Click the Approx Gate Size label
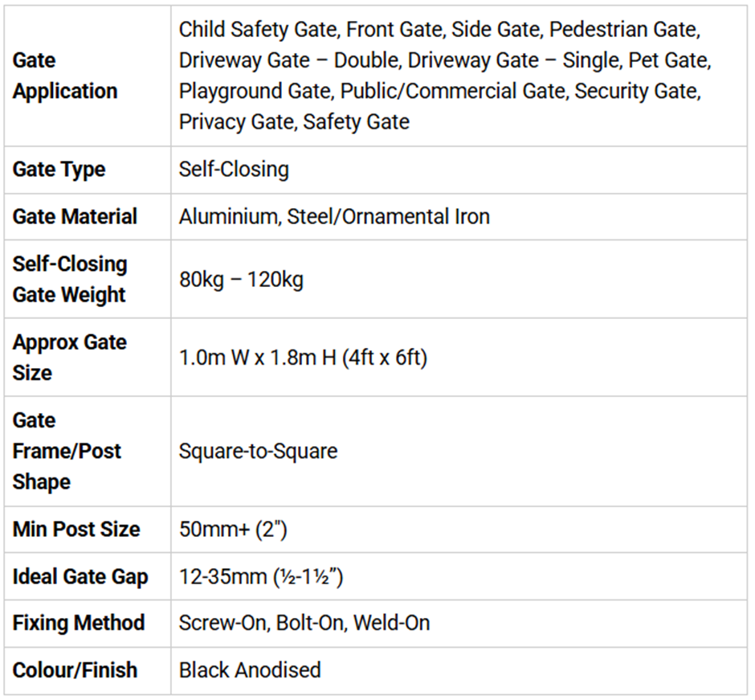755x700 pixels. coord(69,357)
